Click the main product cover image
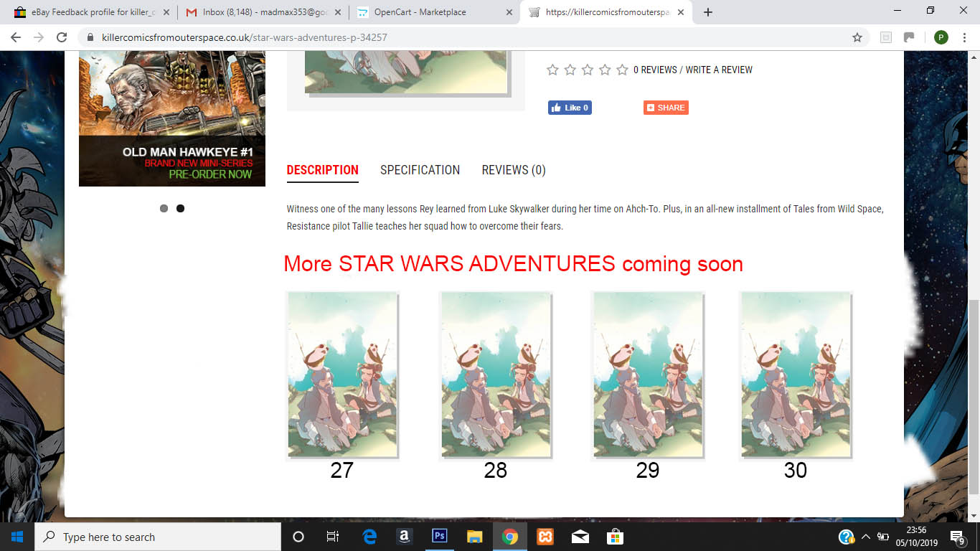 point(406,72)
